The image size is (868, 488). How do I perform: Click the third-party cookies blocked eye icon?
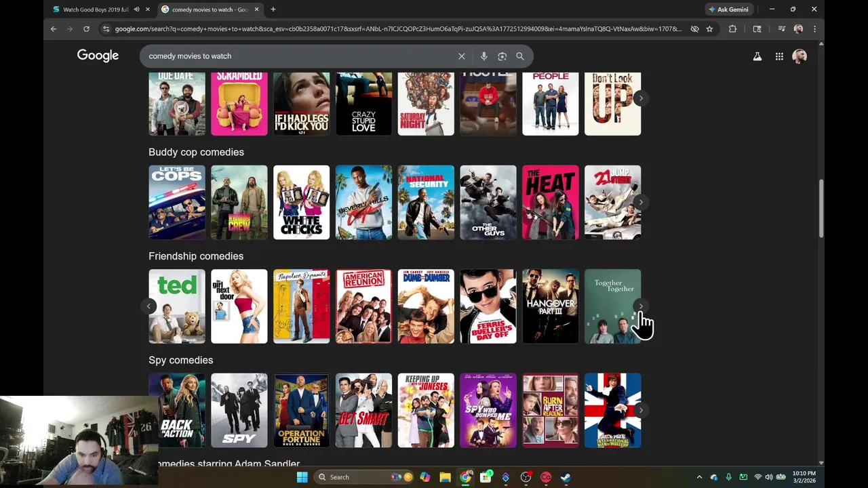click(694, 29)
